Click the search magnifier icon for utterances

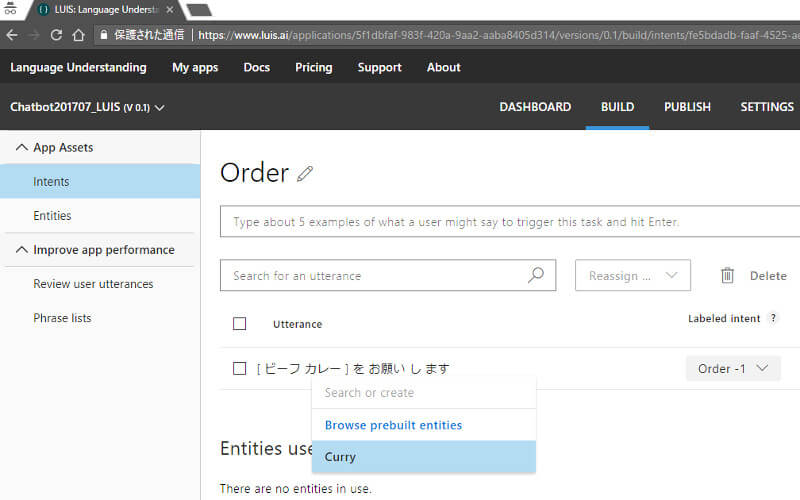click(x=536, y=275)
